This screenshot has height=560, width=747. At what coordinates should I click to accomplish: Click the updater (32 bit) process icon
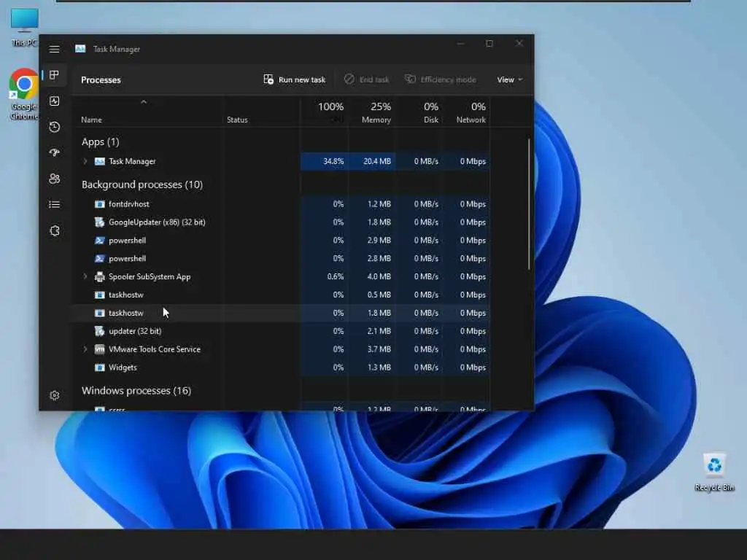(99, 331)
